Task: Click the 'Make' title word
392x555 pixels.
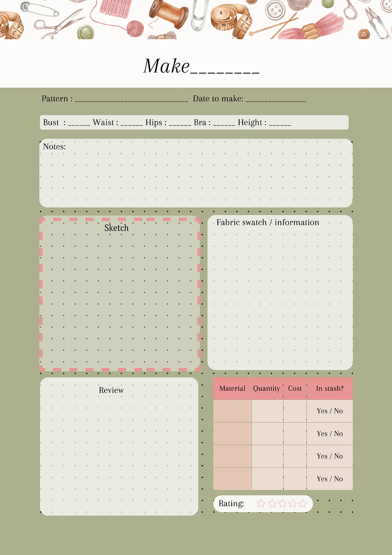Action: (x=167, y=66)
